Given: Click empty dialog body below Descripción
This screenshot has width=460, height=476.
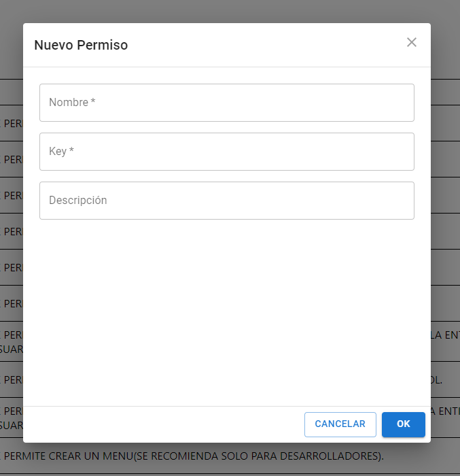Looking at the screenshot, I should (x=226, y=306).
